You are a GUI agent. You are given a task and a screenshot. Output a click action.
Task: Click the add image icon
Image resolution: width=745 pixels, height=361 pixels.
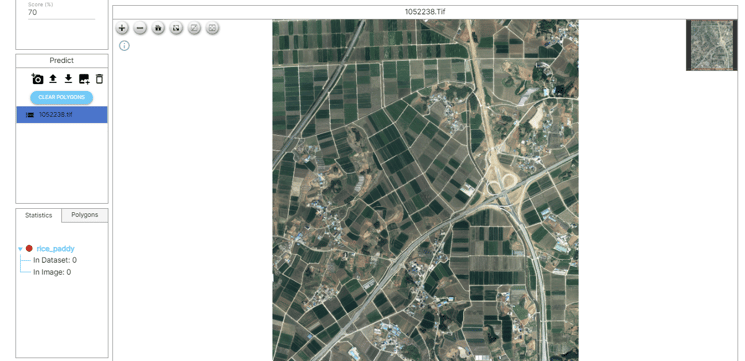pyautogui.click(x=84, y=79)
